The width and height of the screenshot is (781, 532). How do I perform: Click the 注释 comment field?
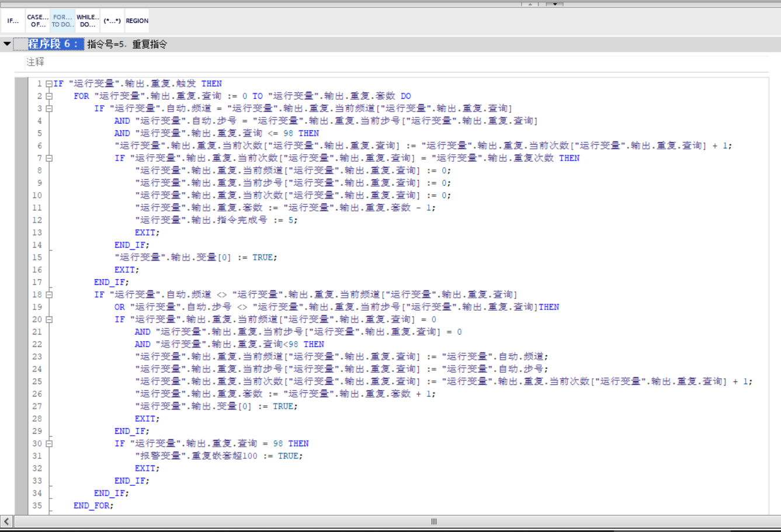click(36, 61)
